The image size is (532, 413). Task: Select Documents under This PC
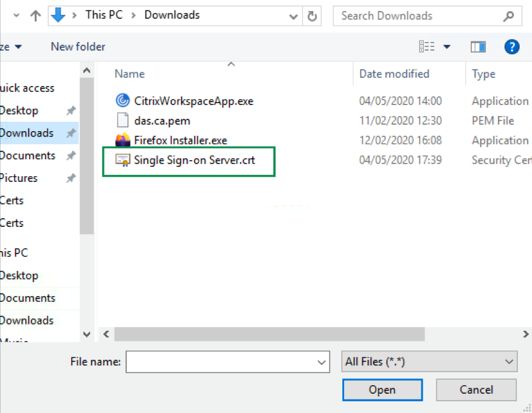tap(28, 297)
